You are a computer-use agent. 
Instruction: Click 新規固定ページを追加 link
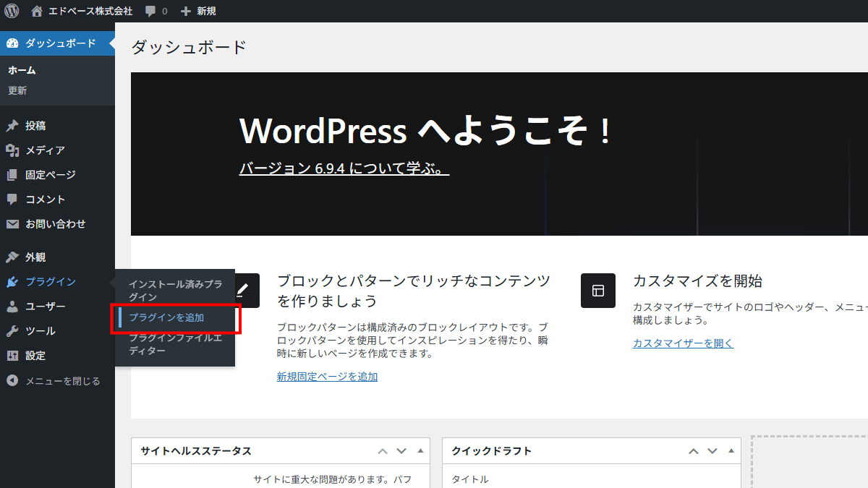pyautogui.click(x=327, y=376)
